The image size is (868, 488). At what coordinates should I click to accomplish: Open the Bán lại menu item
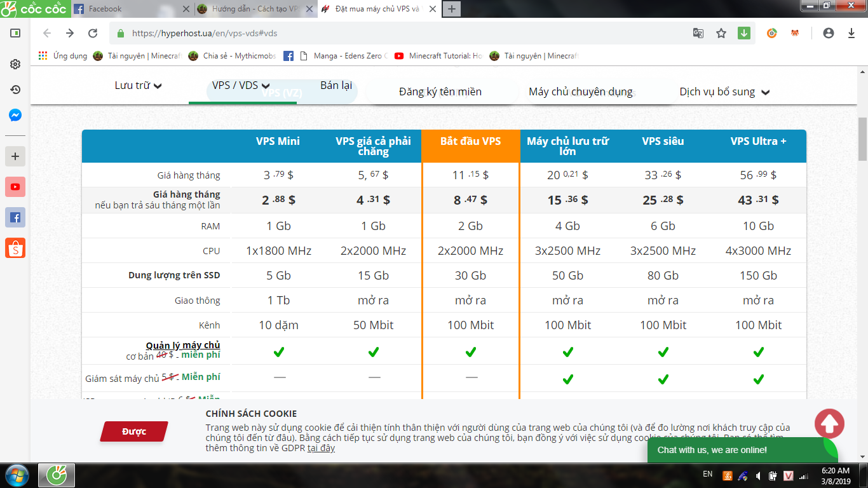coord(336,85)
